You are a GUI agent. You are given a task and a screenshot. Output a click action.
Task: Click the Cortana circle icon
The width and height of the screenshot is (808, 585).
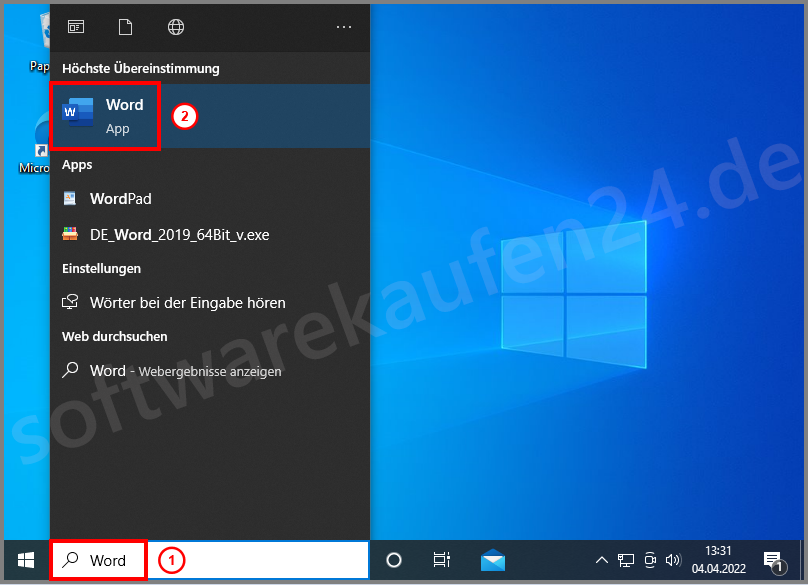(394, 560)
